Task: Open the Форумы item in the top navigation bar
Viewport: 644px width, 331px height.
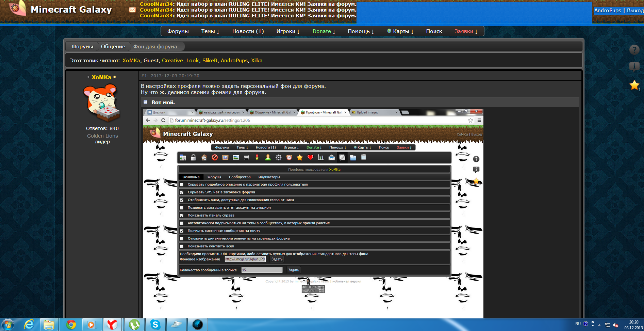Action: point(178,31)
